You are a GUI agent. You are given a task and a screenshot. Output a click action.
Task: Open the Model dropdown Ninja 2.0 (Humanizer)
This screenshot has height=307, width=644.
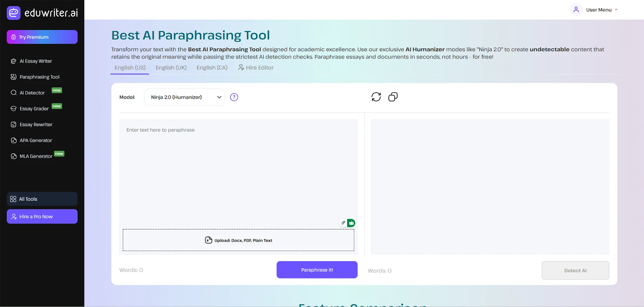pos(184,97)
